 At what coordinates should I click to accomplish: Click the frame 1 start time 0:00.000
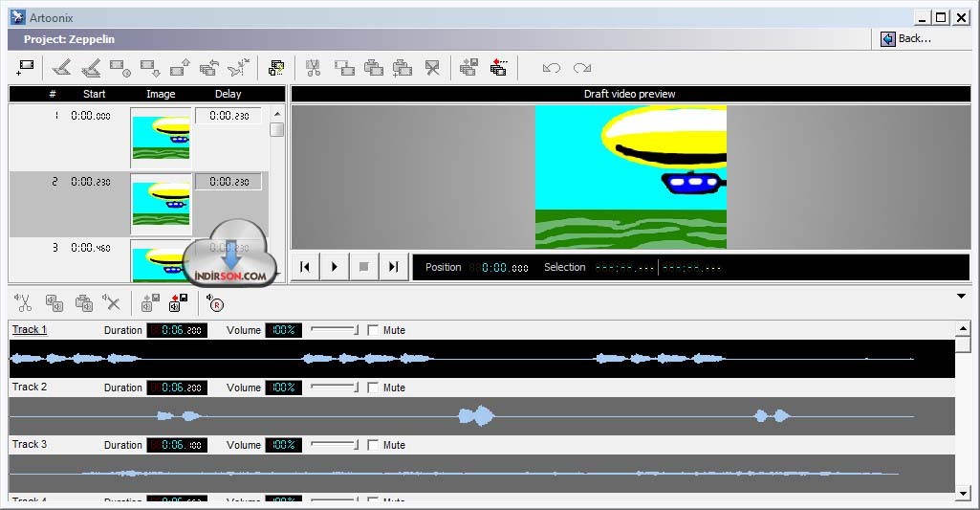point(91,116)
